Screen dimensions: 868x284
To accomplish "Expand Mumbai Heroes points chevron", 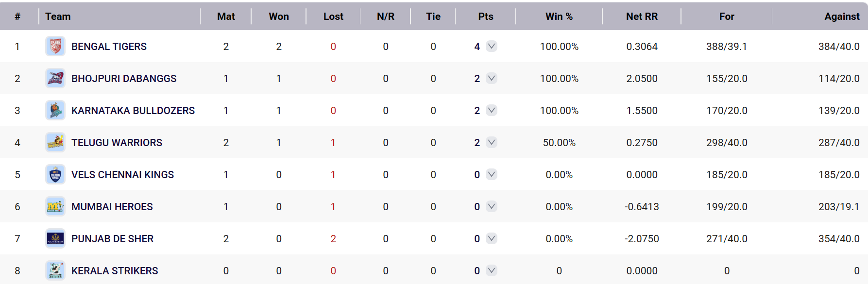I will pos(492,207).
